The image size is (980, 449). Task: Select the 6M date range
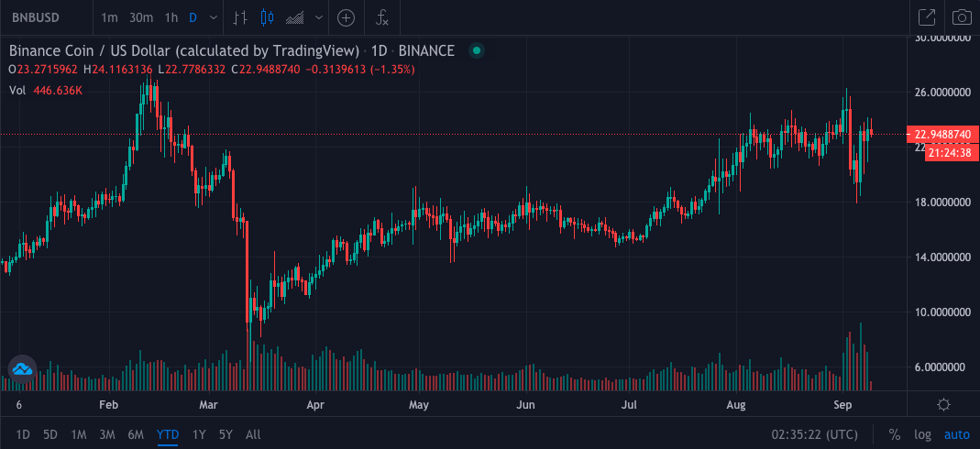136,434
